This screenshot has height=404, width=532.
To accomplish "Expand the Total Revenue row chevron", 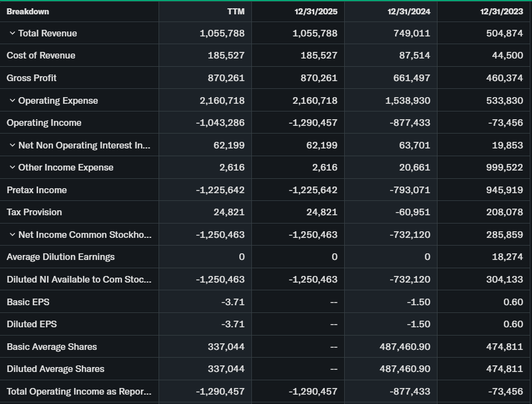I will click(x=12, y=34).
